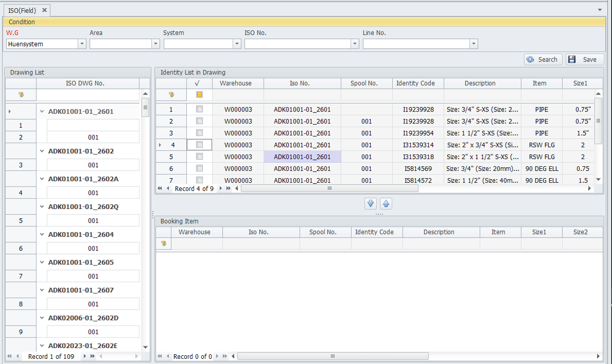Click the Search button

[x=543, y=60]
